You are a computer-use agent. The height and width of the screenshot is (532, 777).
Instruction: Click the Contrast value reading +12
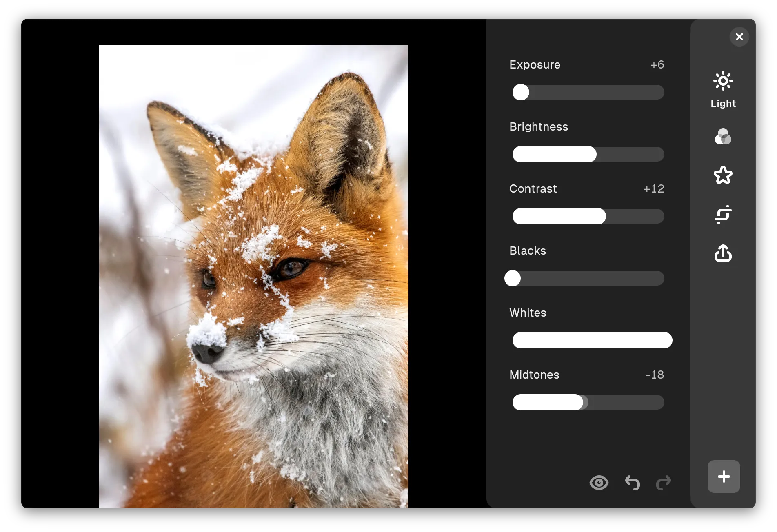653,188
